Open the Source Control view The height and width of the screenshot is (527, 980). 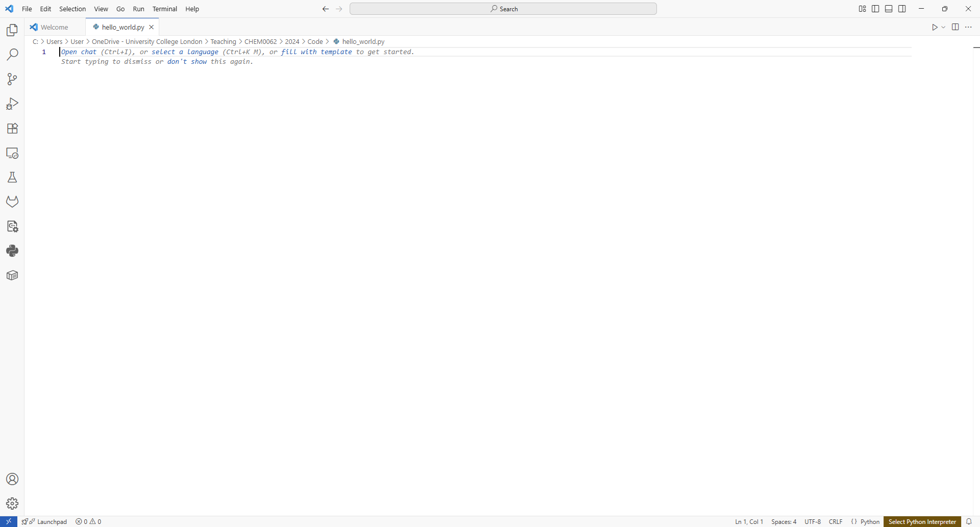tap(12, 79)
